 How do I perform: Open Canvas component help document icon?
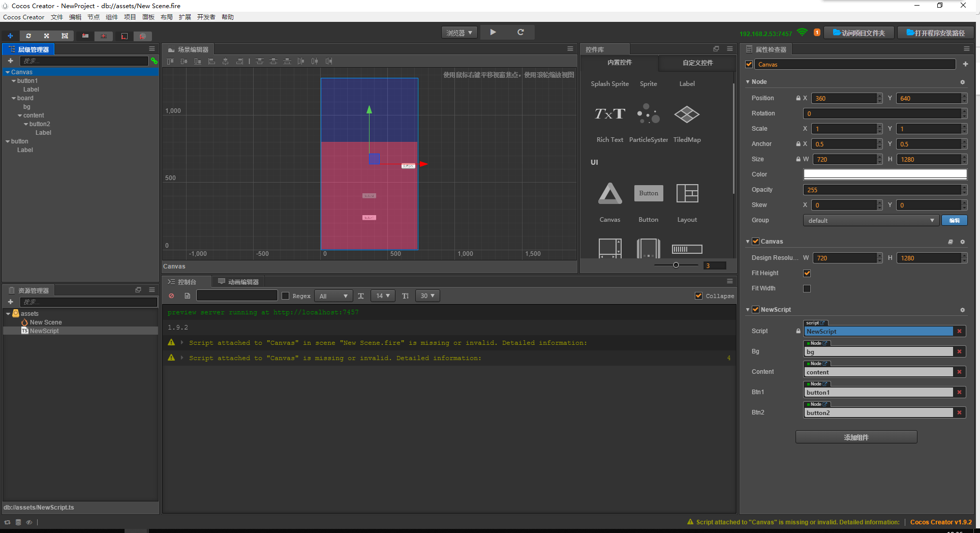point(951,242)
